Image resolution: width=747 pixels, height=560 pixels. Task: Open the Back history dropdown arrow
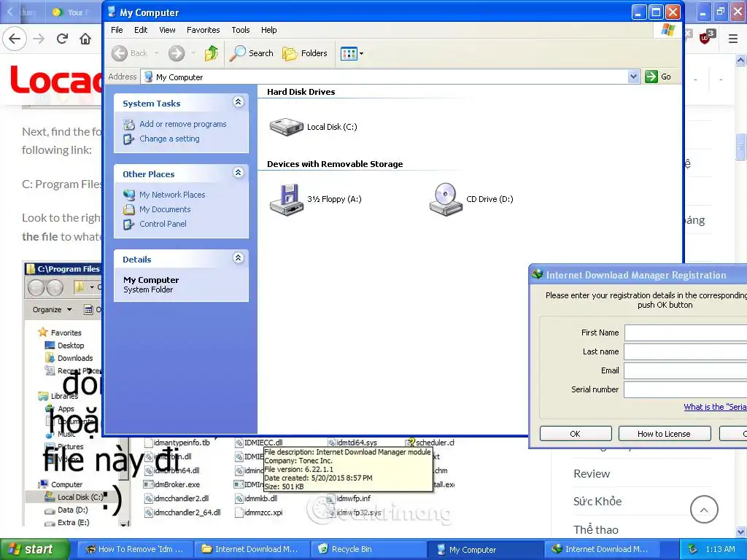pyautogui.click(x=157, y=53)
